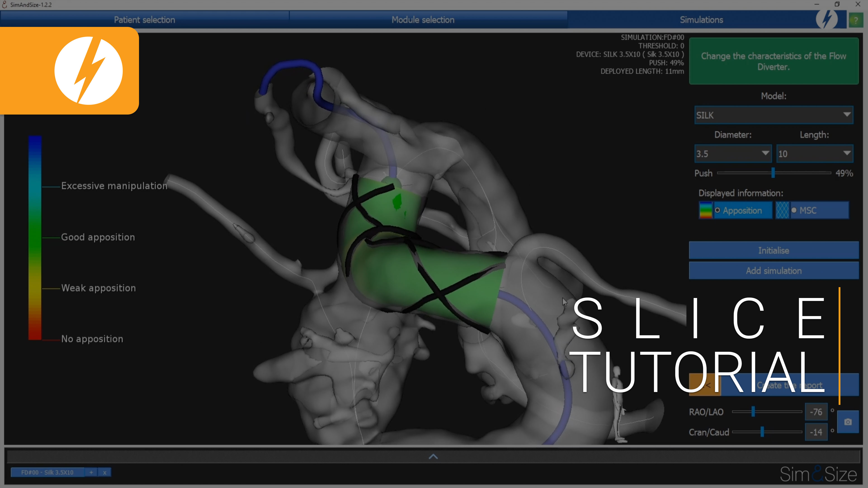Select the MSC radio button
The width and height of the screenshot is (868, 488).
794,211
